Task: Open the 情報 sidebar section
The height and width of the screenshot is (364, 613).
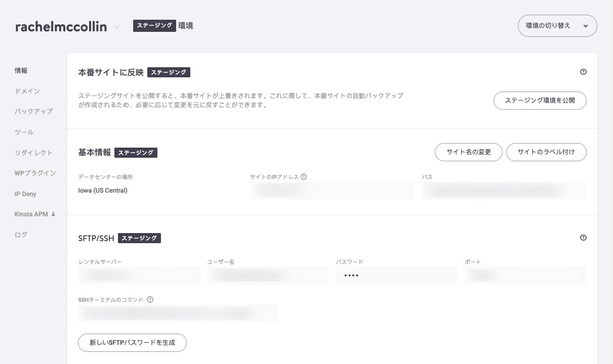Action: [21, 70]
